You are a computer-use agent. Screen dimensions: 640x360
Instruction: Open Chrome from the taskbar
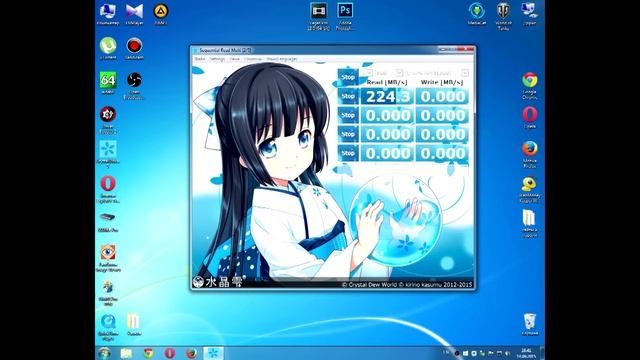click(x=148, y=353)
